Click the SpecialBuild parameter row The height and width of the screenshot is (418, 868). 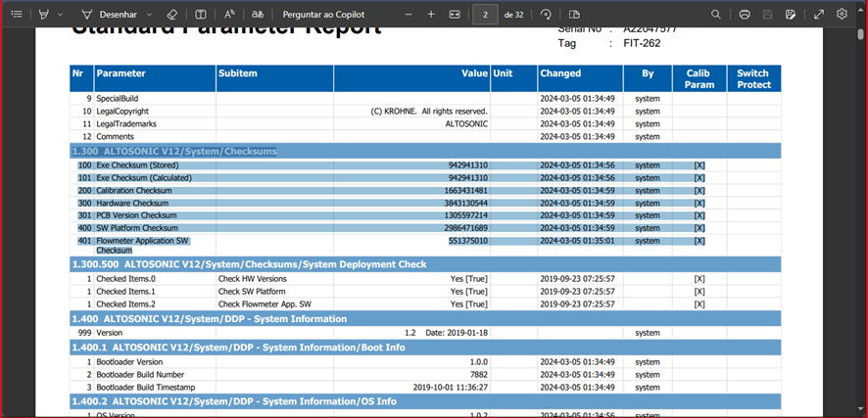point(425,99)
